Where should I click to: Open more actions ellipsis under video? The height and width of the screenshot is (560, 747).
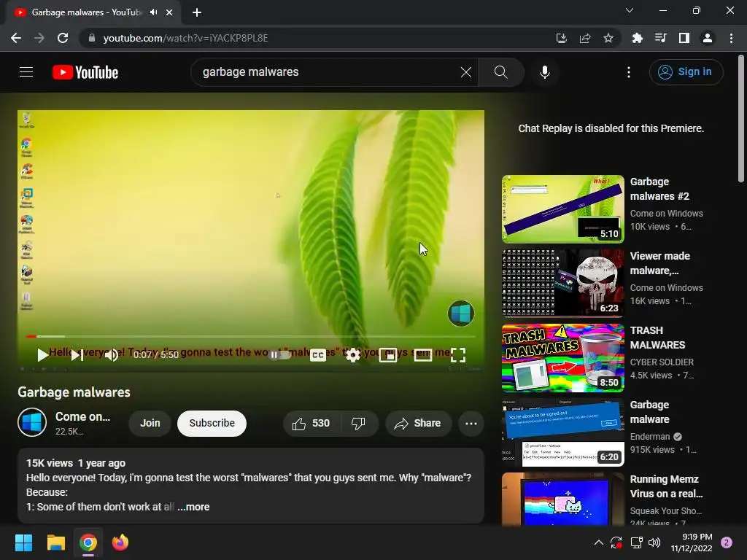(471, 424)
